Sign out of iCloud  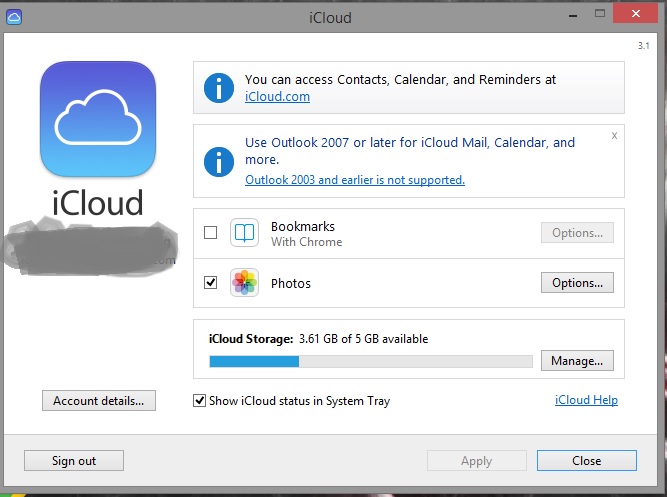point(74,460)
